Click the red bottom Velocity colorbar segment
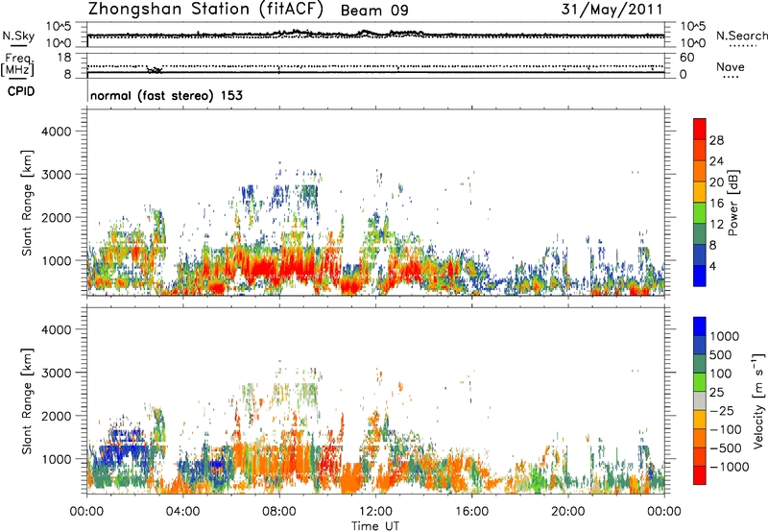768x532 pixels. coord(700,475)
